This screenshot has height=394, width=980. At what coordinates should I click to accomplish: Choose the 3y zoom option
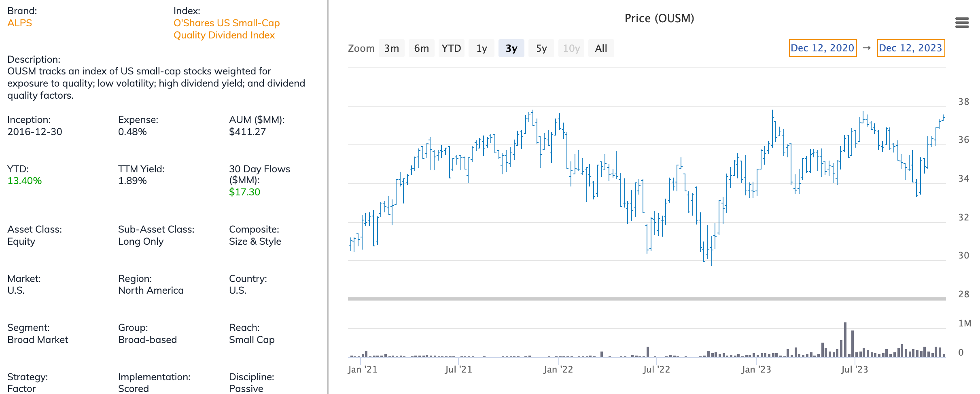point(511,49)
